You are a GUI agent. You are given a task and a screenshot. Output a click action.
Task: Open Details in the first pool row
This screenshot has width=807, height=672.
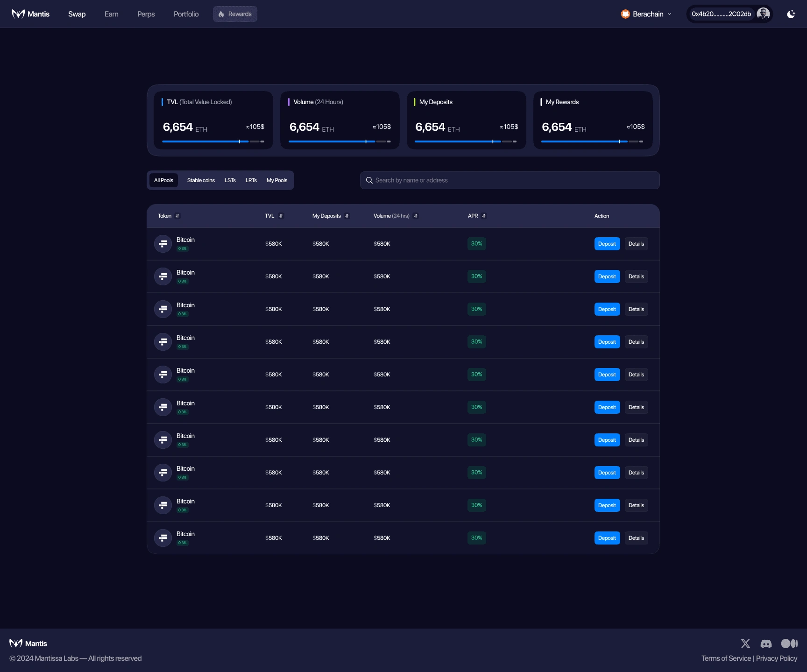coord(636,244)
